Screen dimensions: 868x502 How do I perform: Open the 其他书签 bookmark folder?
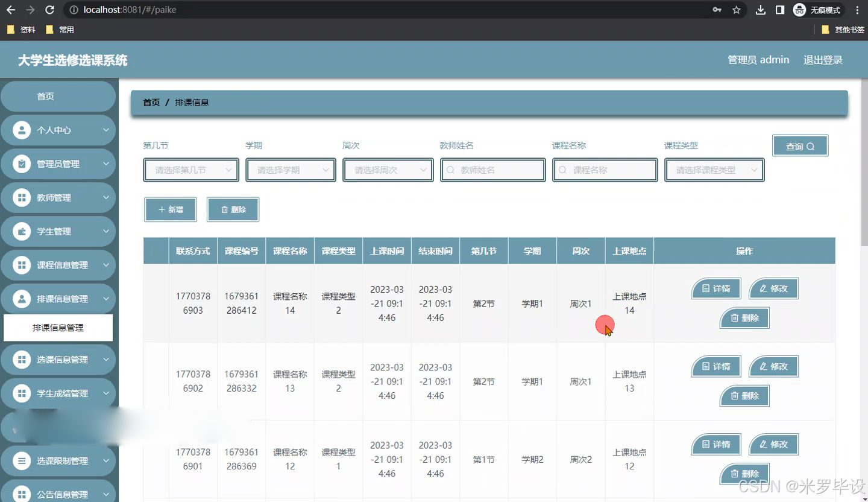pos(843,30)
